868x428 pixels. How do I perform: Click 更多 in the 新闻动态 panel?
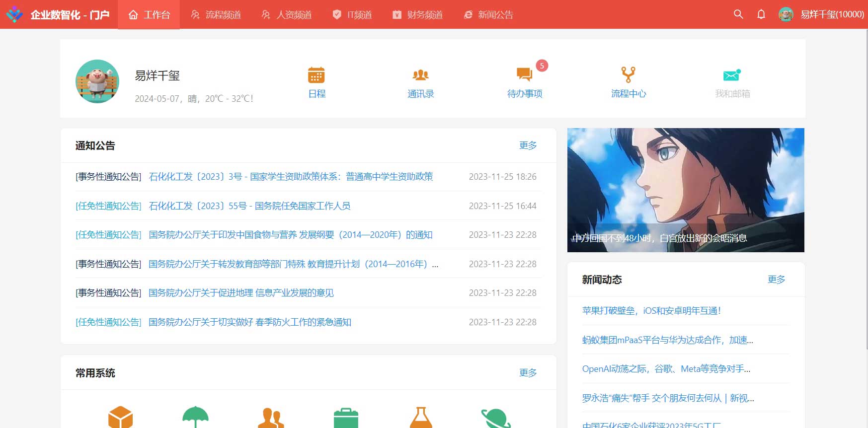(776, 280)
